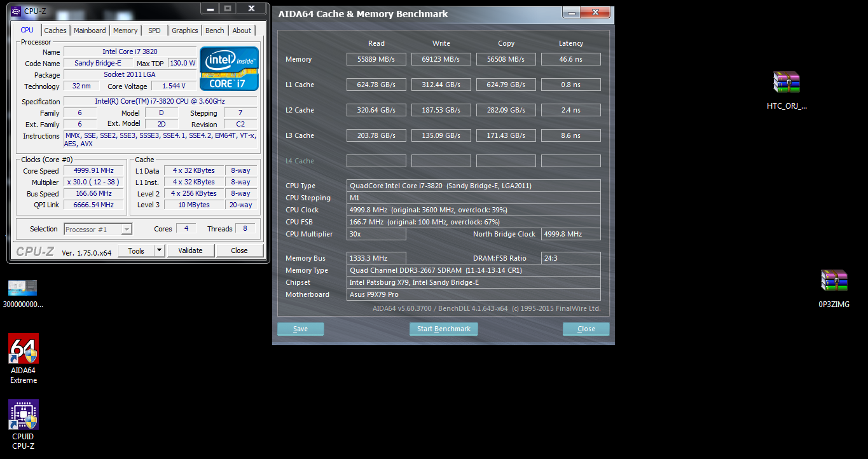
Task: Click the Chipset Intel Patsburg X79 row
Action: [x=474, y=282]
